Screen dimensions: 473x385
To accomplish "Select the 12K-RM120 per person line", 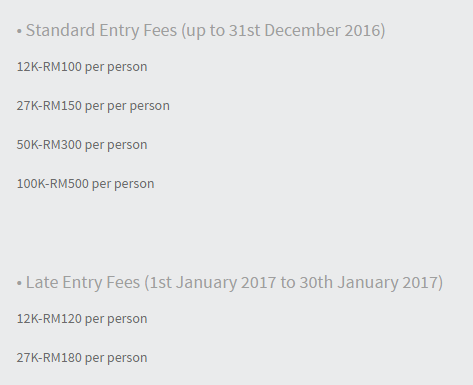I will pos(82,319).
